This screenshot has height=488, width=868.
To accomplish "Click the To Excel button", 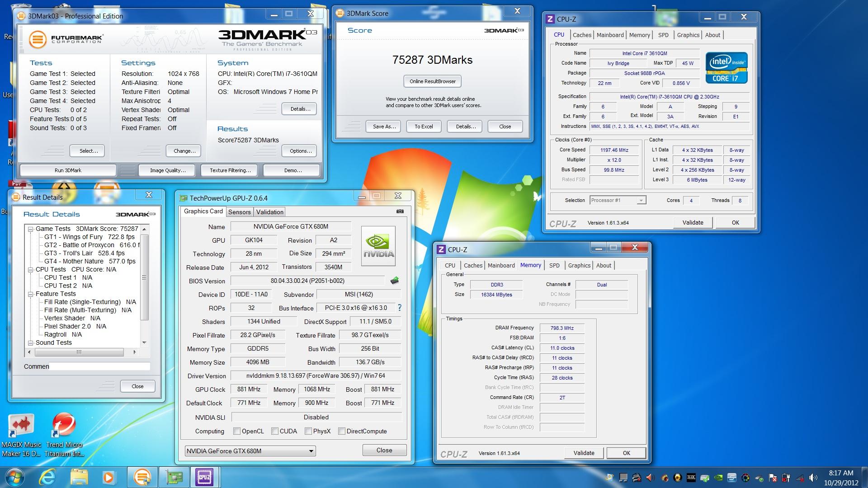I will (x=424, y=127).
